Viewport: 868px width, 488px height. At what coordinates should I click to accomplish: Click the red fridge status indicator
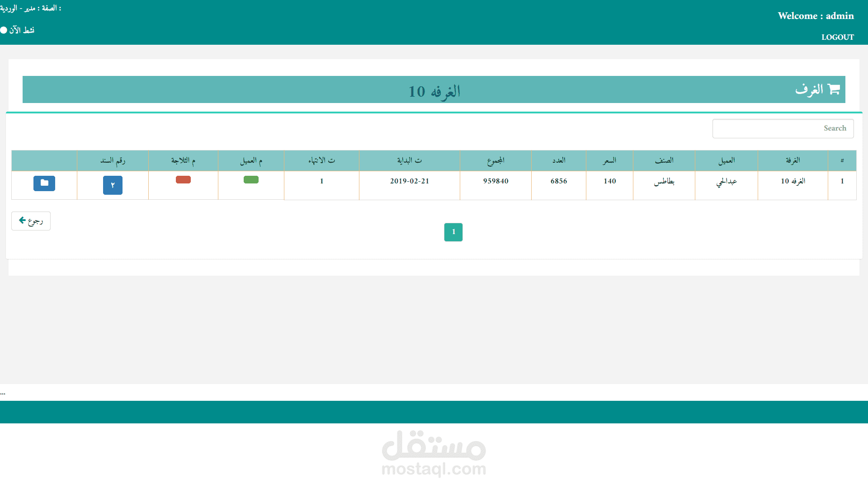183,180
